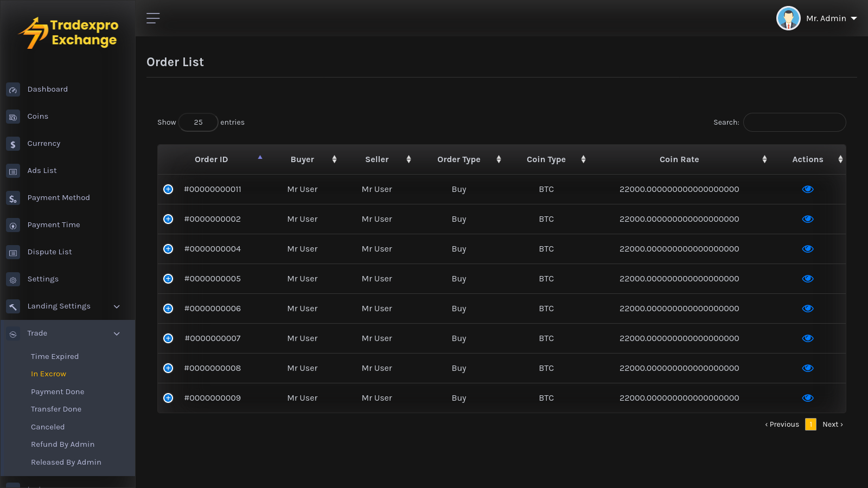Click eye icon for order #0000000006
Image resolution: width=868 pixels, height=488 pixels.
click(808, 309)
